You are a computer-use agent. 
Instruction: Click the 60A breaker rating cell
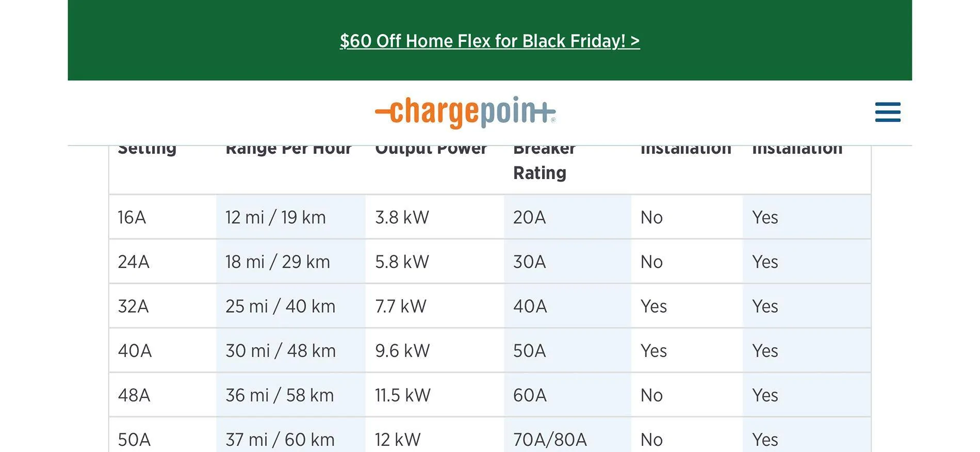click(530, 395)
